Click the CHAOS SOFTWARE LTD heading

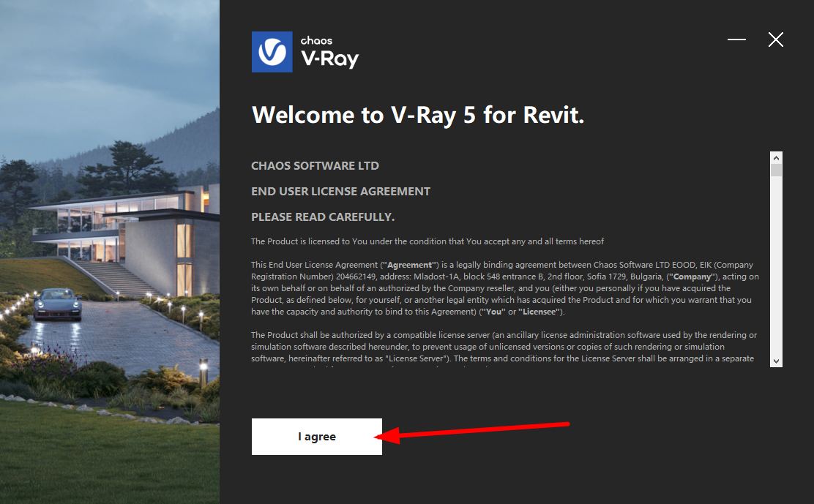point(315,166)
